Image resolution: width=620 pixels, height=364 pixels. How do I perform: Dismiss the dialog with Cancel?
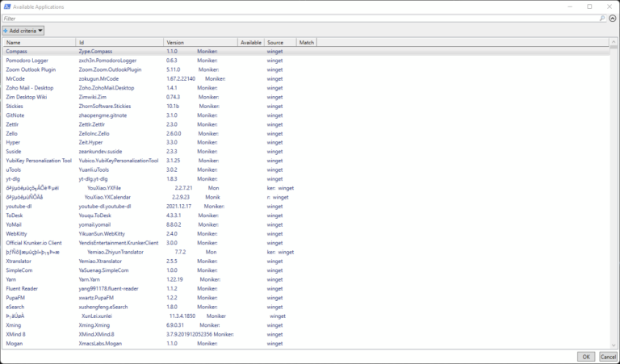[x=608, y=357]
